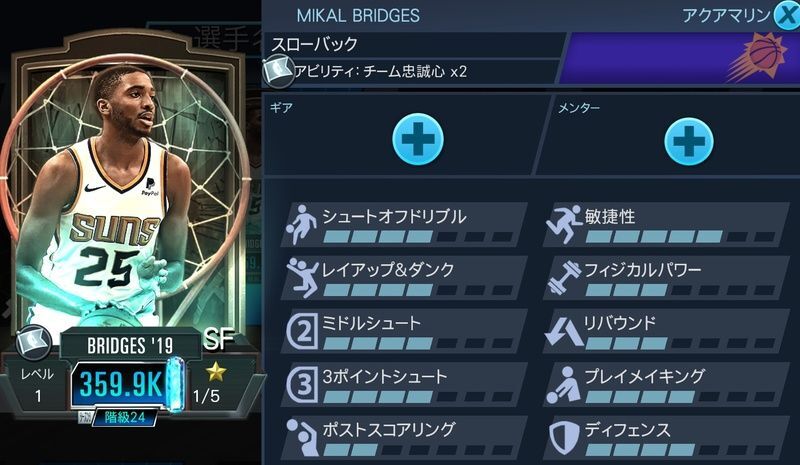Image resolution: width=800 pixels, height=465 pixels.
Task: Add gear with the ギア plus button
Action: [418, 139]
